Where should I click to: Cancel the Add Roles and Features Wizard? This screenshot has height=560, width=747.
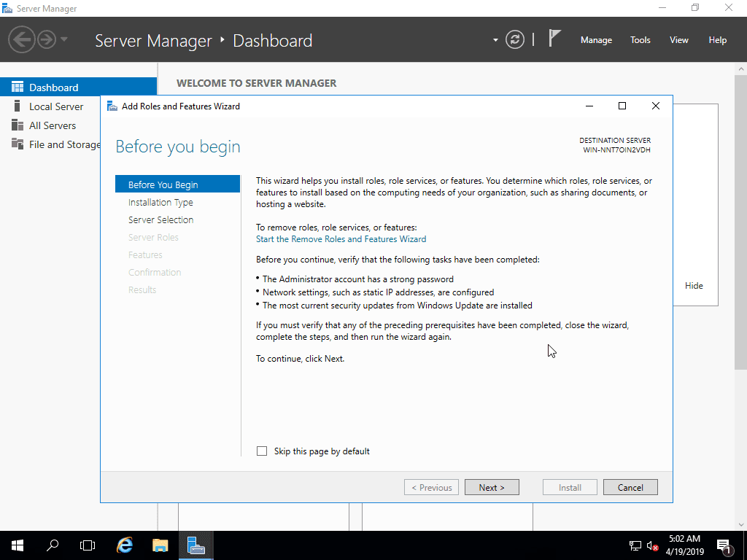coord(630,487)
